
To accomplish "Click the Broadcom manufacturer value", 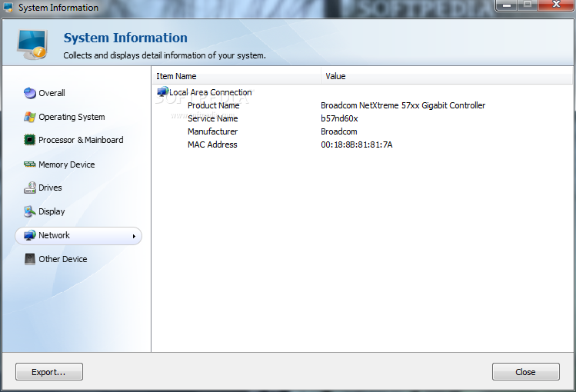I will [339, 131].
